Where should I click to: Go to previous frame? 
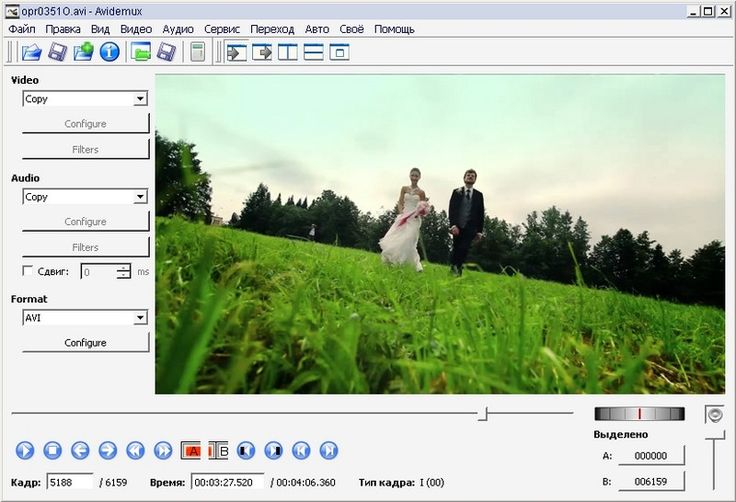80,450
